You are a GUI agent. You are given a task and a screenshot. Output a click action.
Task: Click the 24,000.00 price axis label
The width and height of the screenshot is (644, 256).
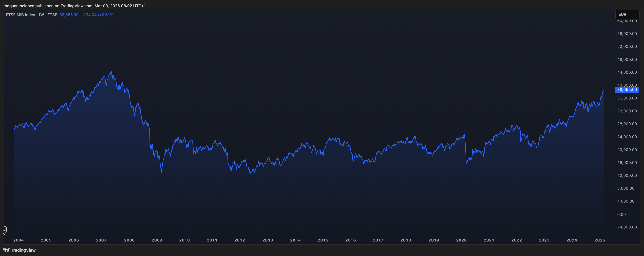coord(627,137)
